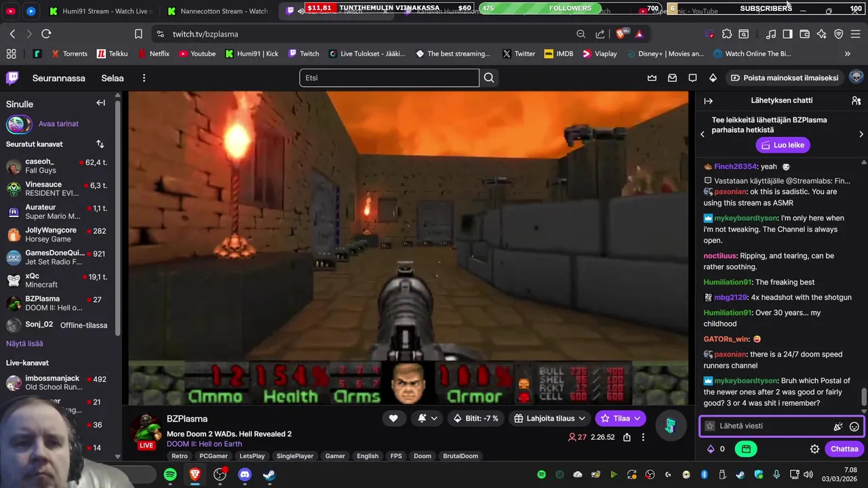Open Seurannassa navigation item

[59, 78]
